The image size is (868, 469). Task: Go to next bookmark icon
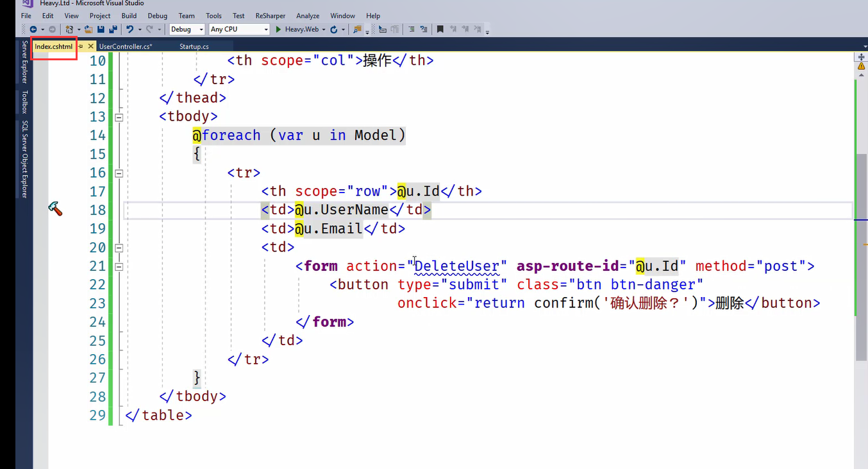465,29
